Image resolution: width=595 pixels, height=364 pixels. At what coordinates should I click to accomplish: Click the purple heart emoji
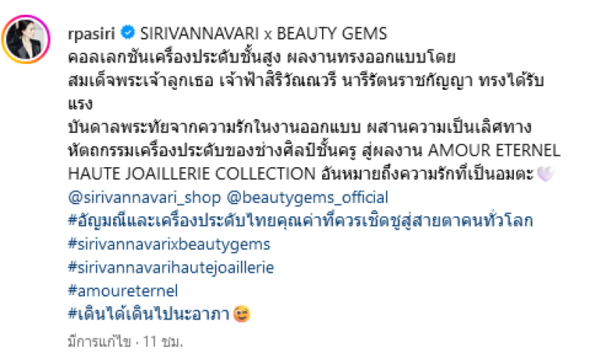546,174
